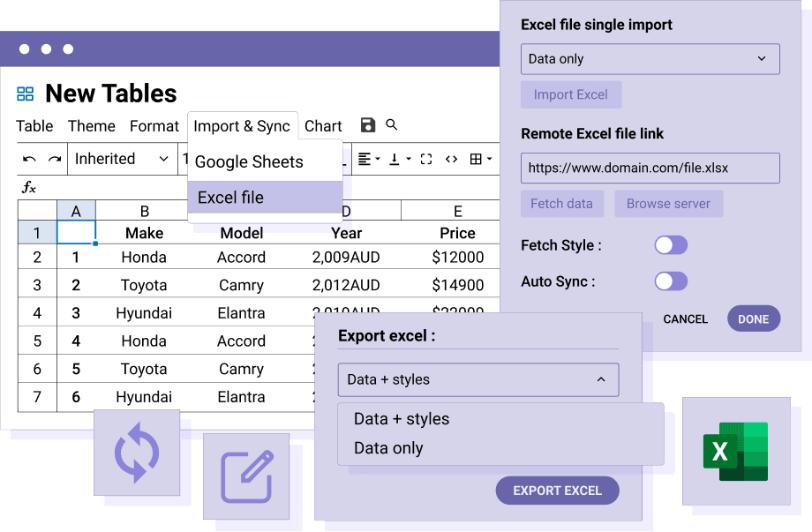Toggle the Fetch Style switch

(x=670, y=245)
